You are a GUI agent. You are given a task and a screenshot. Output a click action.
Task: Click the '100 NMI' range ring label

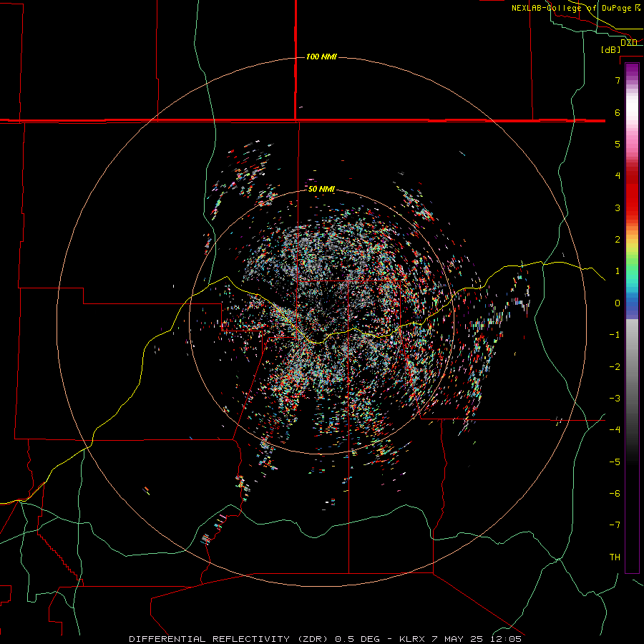(x=321, y=57)
